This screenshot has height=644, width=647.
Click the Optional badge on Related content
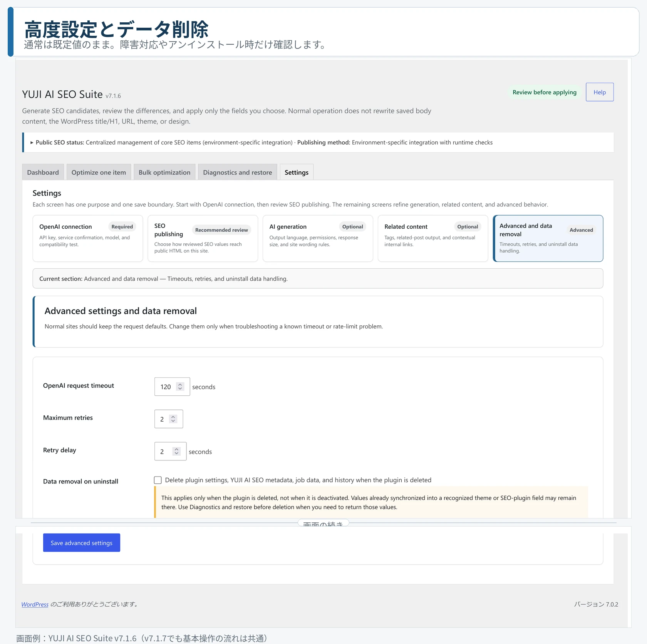point(468,227)
